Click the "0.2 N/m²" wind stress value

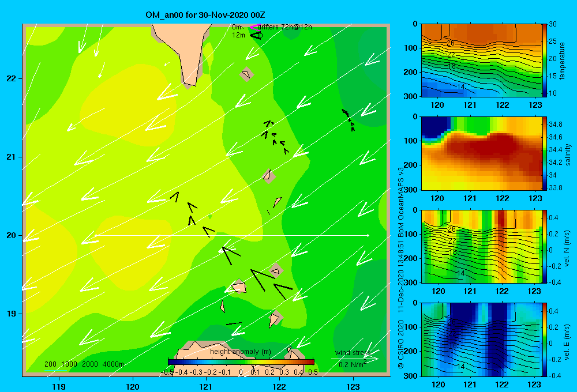click(353, 364)
